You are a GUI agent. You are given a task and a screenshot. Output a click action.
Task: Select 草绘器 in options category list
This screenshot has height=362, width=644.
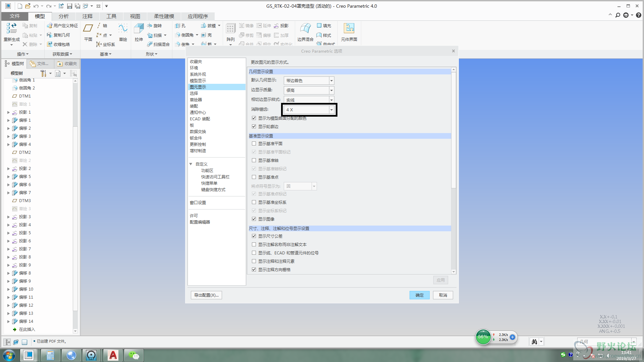point(196,100)
